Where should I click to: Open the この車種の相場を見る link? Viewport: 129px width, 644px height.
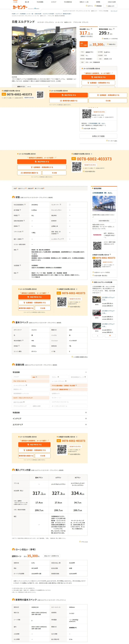(80, 357)
